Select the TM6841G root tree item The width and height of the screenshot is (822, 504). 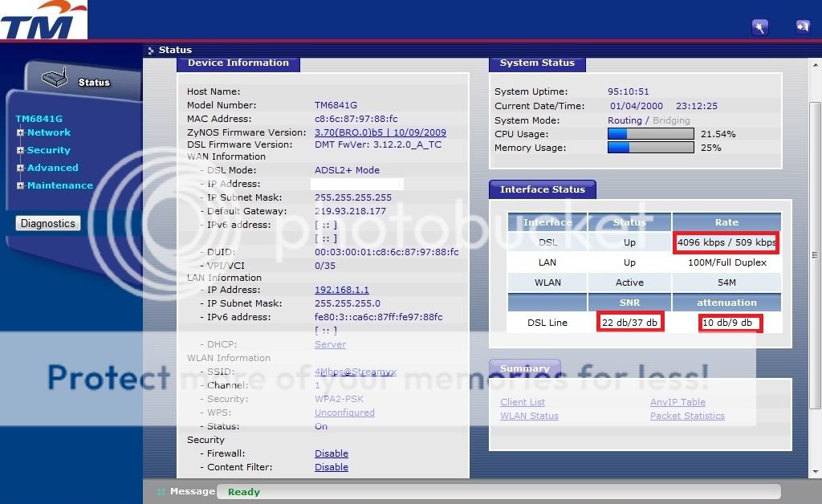(39, 119)
